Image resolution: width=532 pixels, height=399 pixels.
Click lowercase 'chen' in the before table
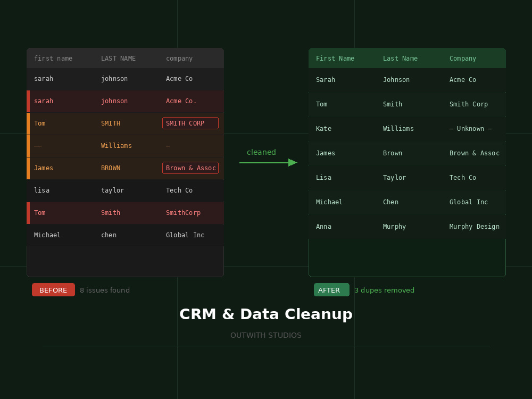[x=109, y=235]
